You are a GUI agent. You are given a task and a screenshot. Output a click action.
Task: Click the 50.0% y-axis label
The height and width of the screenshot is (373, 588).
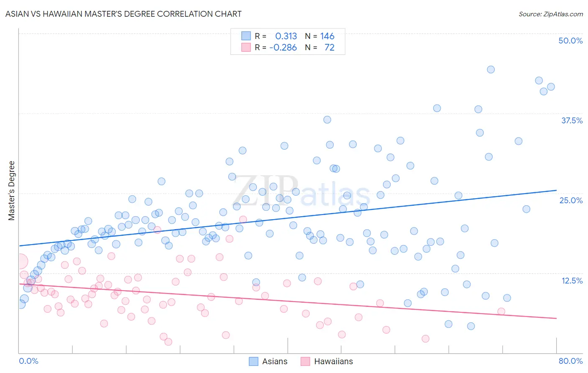pos(570,41)
